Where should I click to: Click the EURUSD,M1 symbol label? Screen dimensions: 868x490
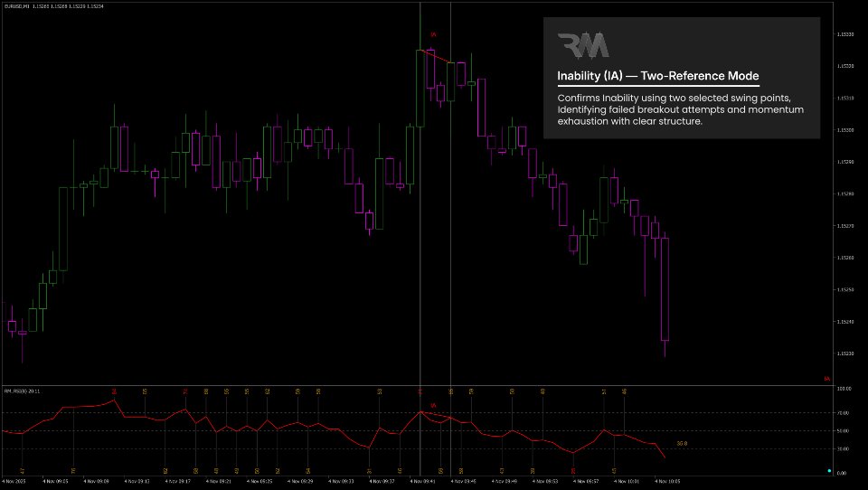coord(16,6)
